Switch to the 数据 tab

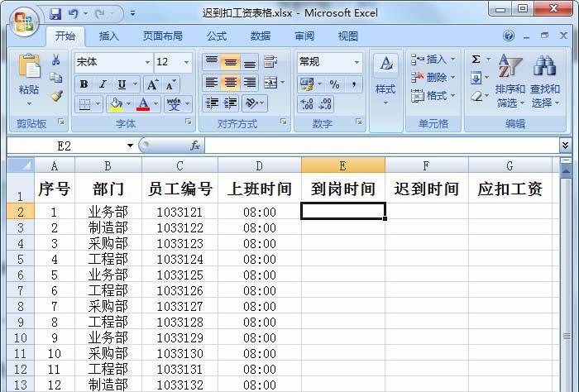point(261,36)
